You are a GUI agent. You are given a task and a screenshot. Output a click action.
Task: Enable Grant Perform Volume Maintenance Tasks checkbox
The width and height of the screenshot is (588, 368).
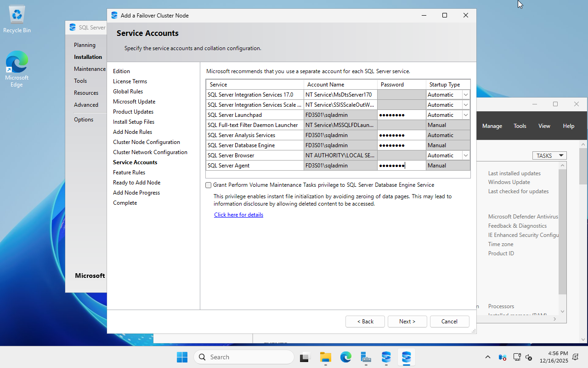[209, 185]
